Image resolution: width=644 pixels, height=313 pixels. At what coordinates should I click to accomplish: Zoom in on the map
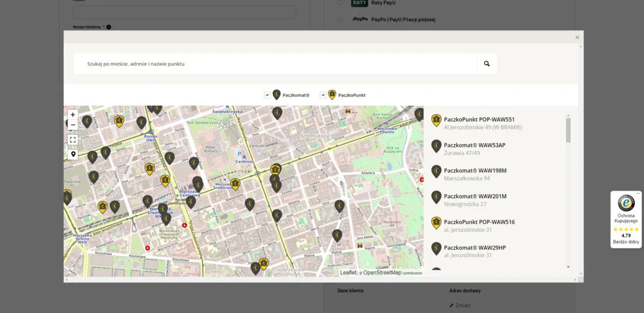click(x=72, y=115)
